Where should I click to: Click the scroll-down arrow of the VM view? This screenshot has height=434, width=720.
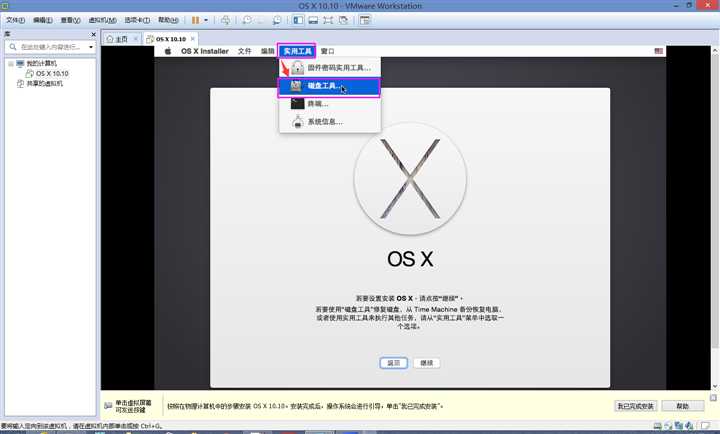coord(714,386)
